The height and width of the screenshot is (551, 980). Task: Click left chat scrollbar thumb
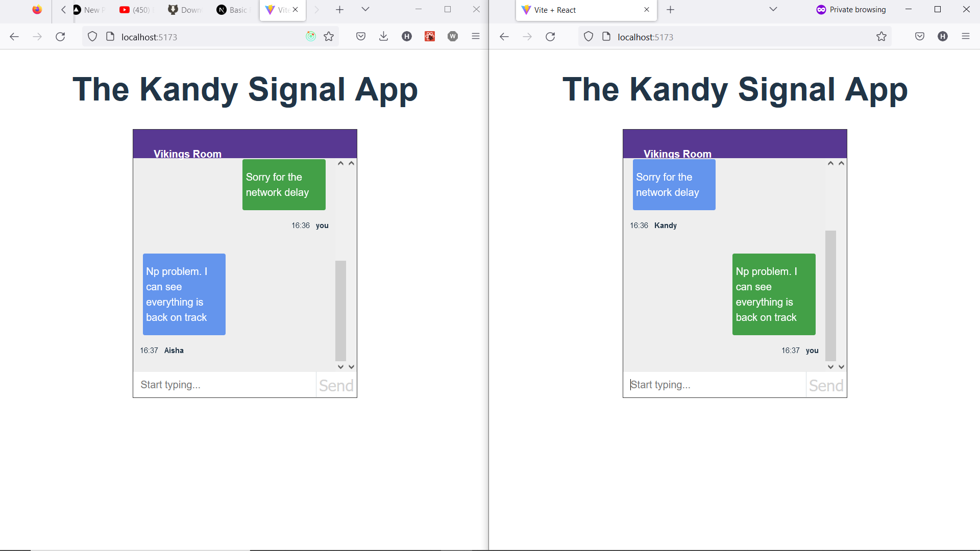click(340, 310)
